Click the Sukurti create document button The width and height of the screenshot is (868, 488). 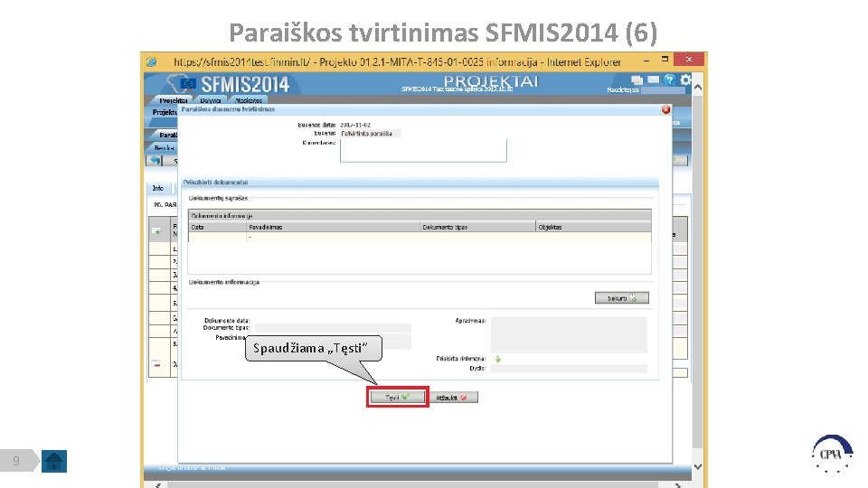tap(622, 298)
